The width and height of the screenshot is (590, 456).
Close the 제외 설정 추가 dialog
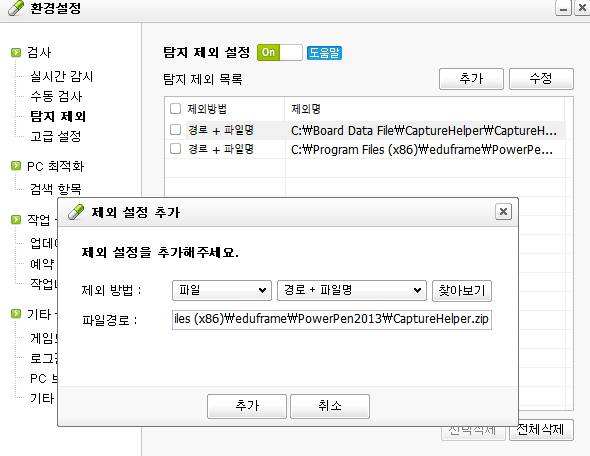coord(503,212)
